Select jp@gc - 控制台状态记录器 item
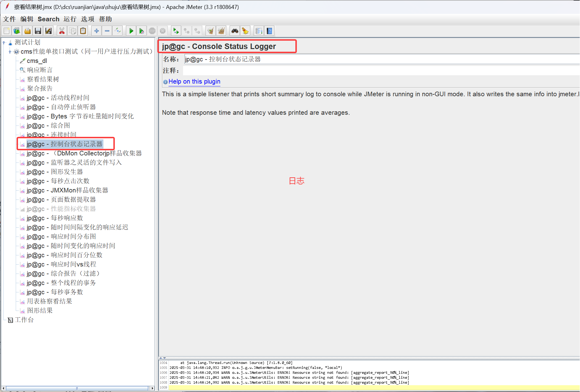This screenshot has width=580, height=392. 65,144
